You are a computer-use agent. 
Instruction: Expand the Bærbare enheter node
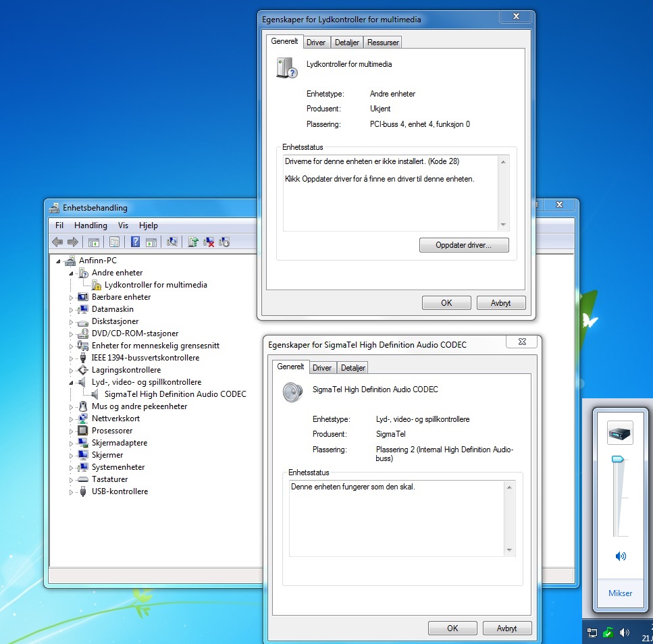71,298
